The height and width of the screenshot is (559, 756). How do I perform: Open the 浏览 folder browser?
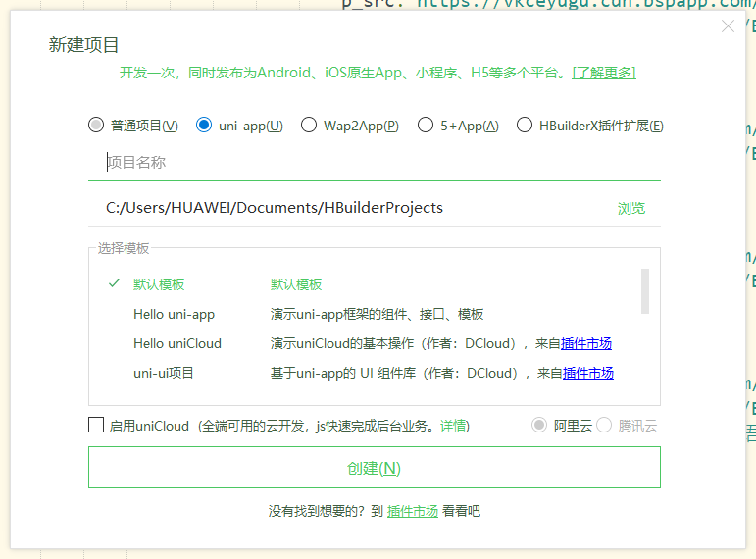point(631,208)
